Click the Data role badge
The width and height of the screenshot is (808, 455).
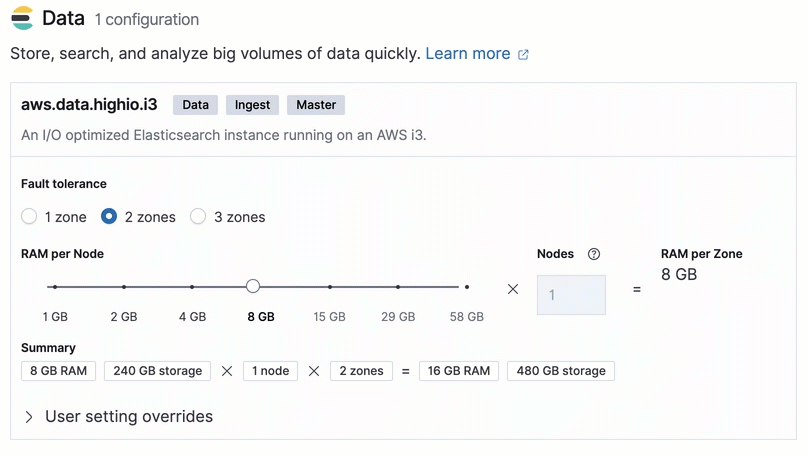coord(195,105)
